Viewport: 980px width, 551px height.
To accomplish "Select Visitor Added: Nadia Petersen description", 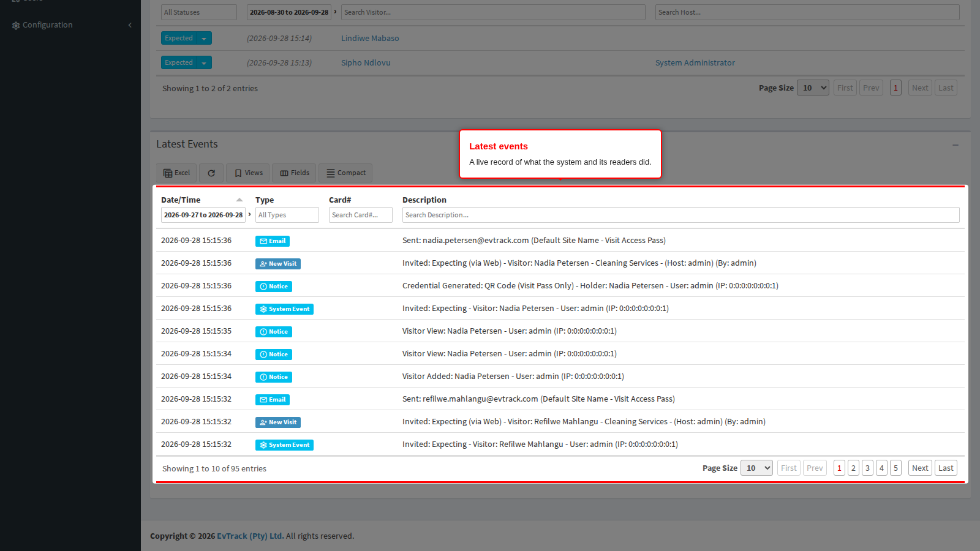I will point(513,376).
